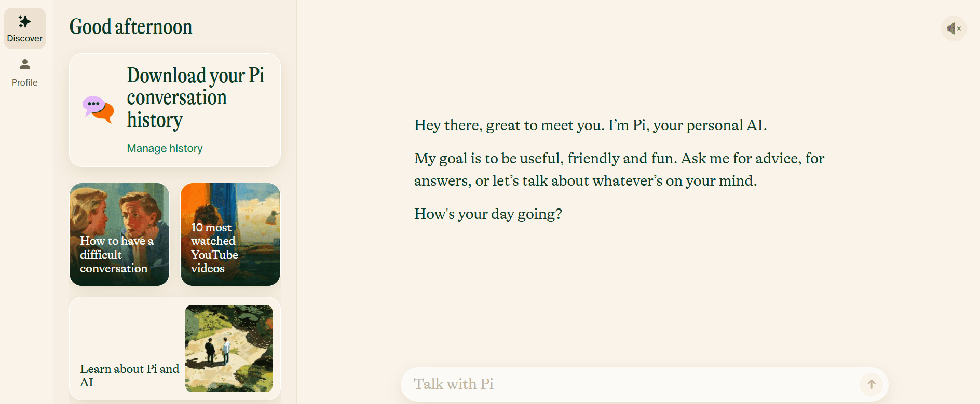Click the garden path illustration thumbnail
The width and height of the screenshot is (980, 404).
coord(228,348)
